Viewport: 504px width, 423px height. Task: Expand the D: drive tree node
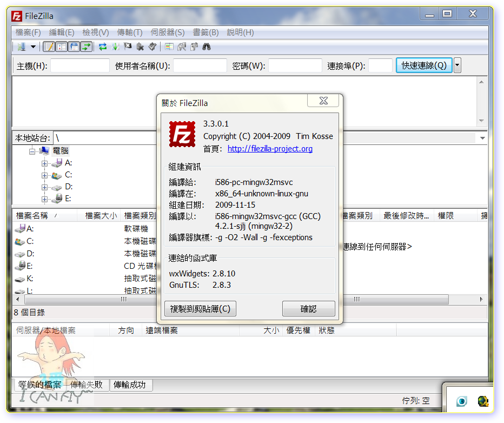point(44,187)
